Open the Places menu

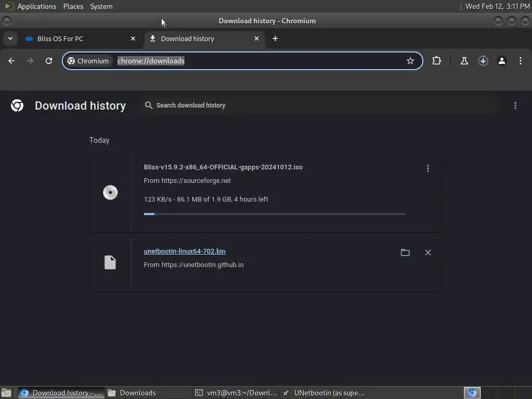tap(73, 6)
